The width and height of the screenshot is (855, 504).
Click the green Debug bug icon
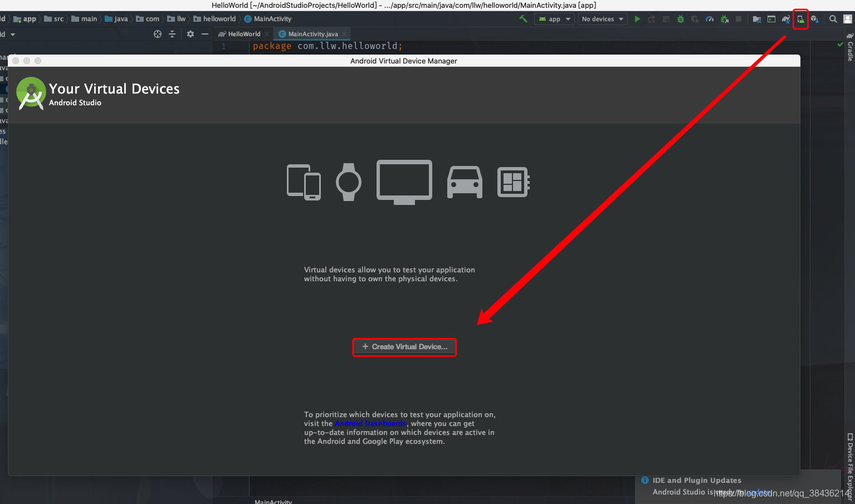[x=681, y=19]
